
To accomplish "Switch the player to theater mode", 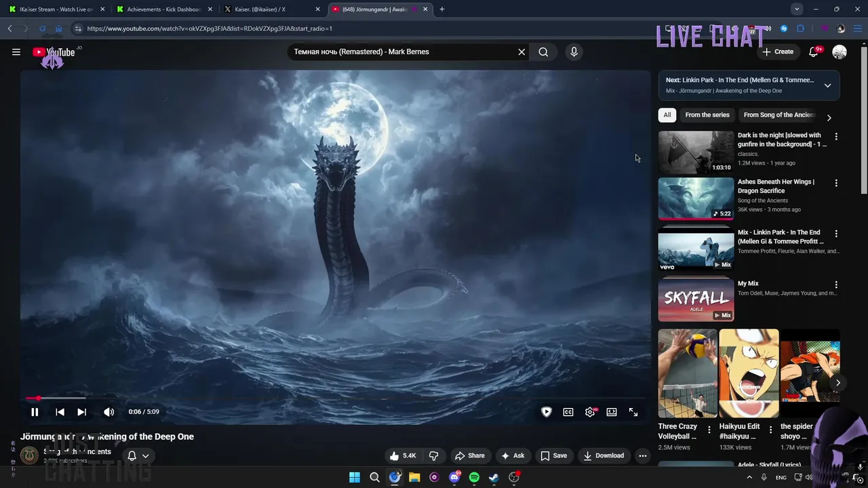I will point(612,412).
